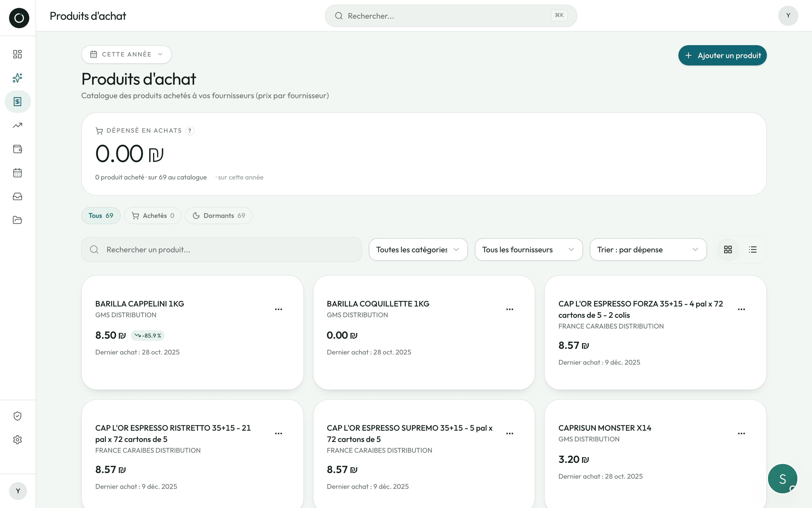Click 8.50 price on BARILLA CAPPELINI card
Screen dimensions: 812x508
(x=111, y=335)
